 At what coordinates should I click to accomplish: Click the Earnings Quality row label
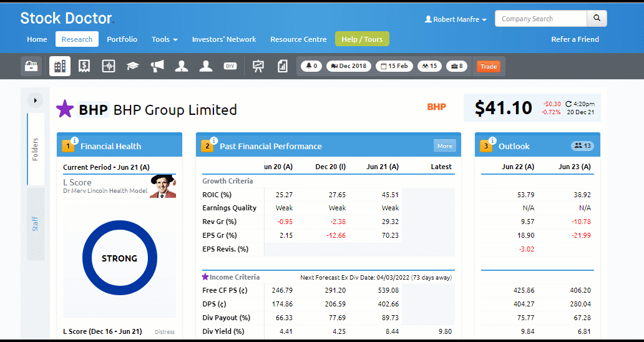point(230,208)
